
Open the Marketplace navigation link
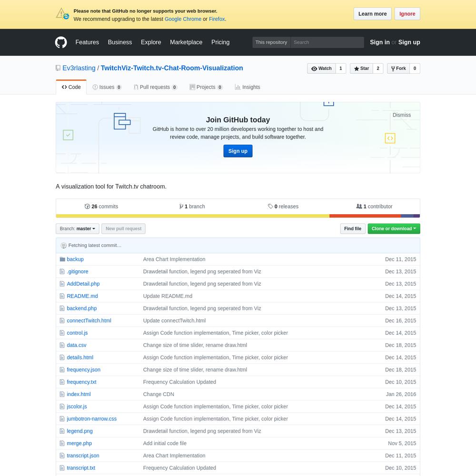pos(186,42)
